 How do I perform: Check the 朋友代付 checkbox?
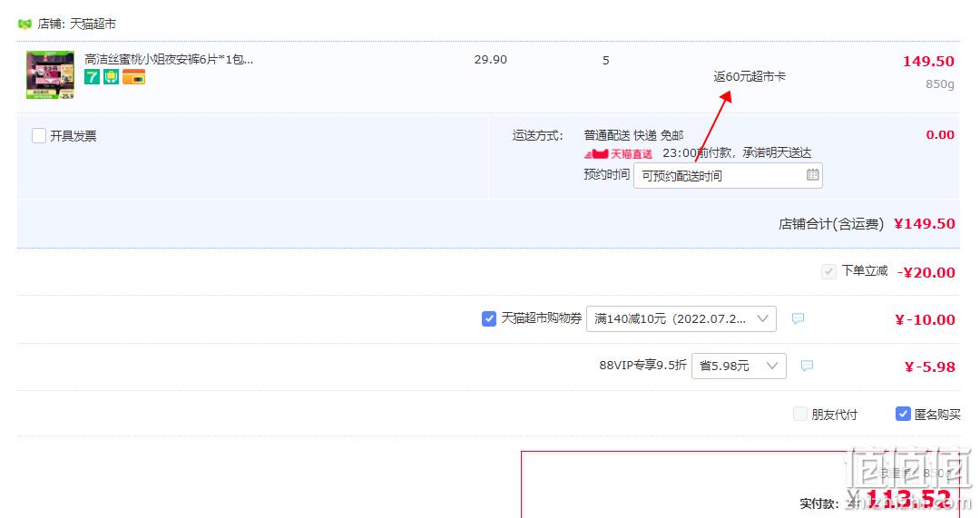pyautogui.click(x=799, y=414)
